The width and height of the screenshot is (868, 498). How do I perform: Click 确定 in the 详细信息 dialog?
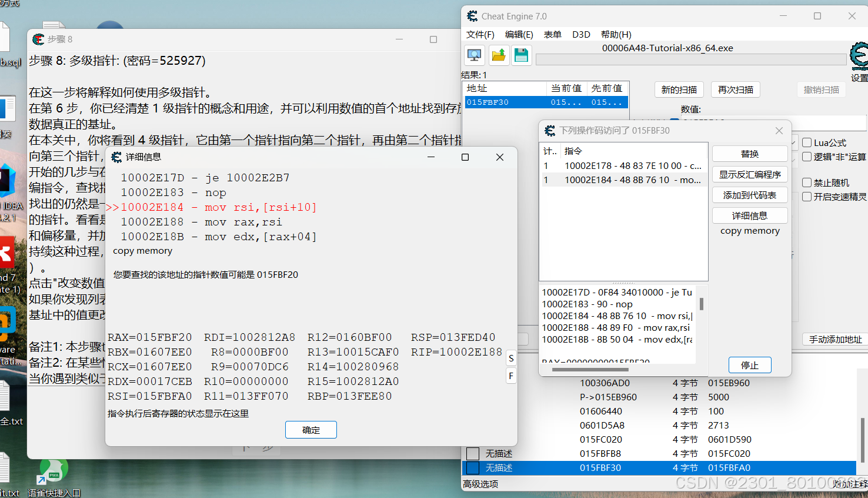(311, 430)
